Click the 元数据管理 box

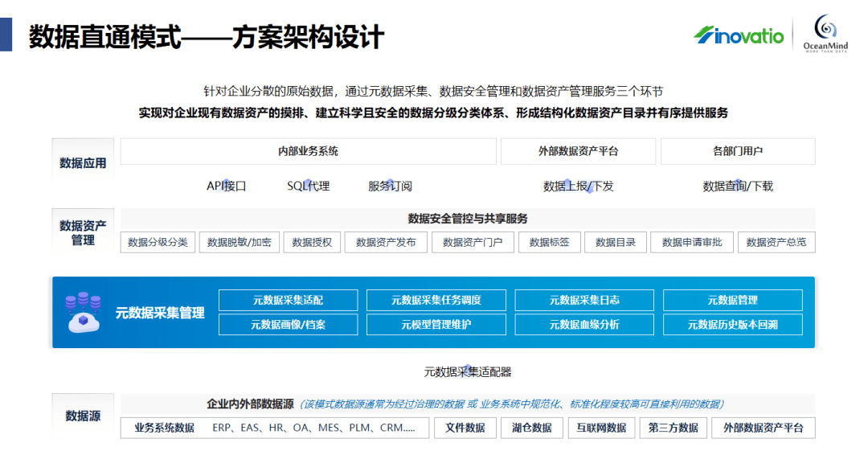click(732, 300)
